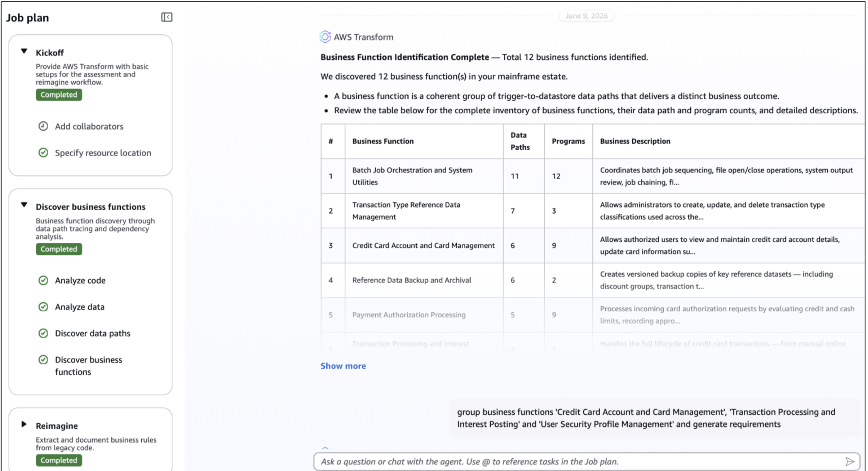Click the Reimagine section title
This screenshot has width=868, height=471.
click(57, 426)
